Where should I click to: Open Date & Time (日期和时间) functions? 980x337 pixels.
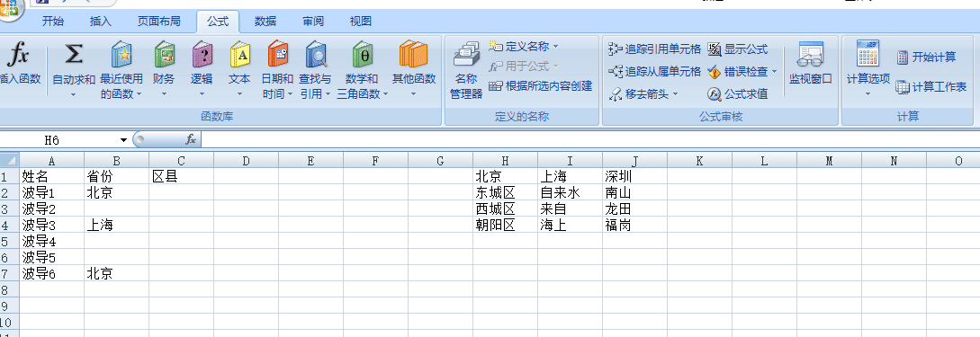coord(277,70)
